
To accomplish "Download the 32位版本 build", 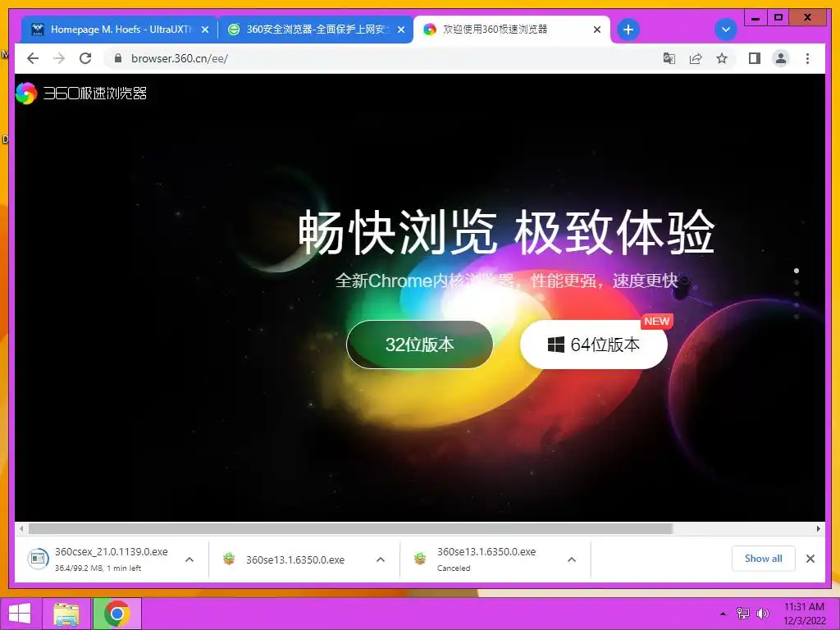I will [419, 345].
